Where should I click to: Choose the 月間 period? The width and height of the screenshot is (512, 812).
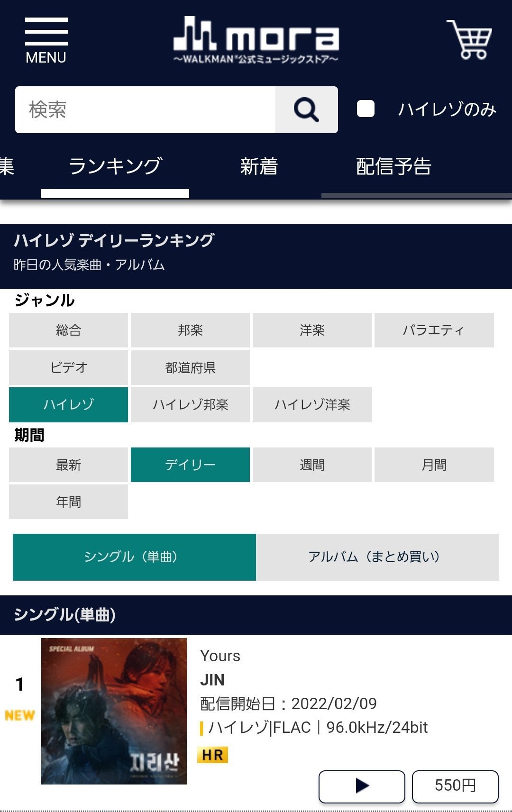click(434, 465)
